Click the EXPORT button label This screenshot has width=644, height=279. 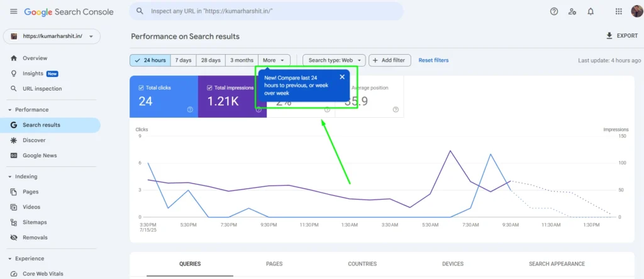627,36
